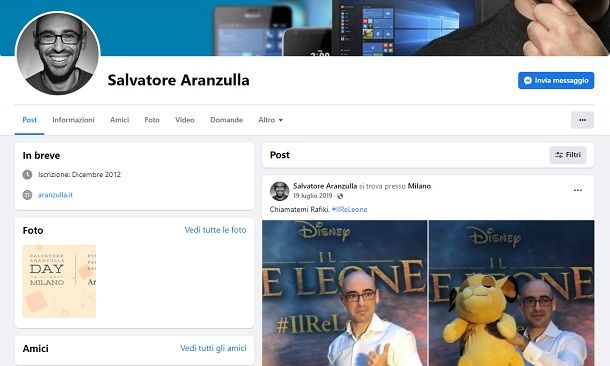Click the Foto section heading

point(33,230)
